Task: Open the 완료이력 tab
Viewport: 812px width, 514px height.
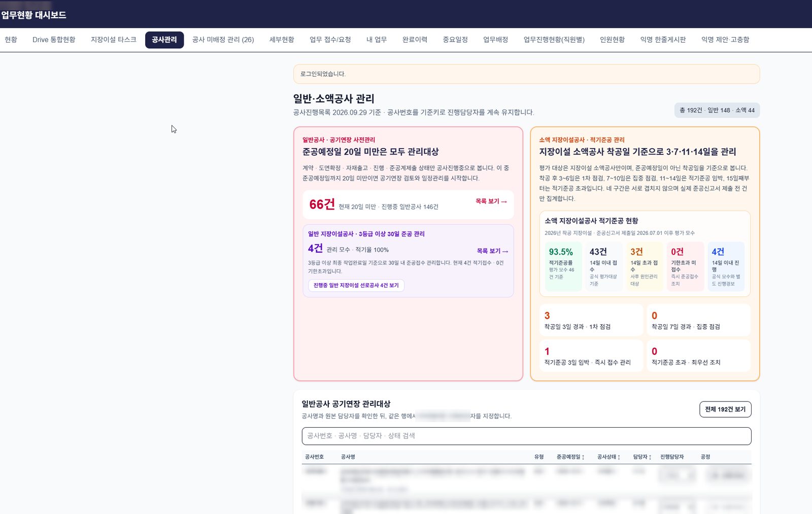Action: (415, 40)
